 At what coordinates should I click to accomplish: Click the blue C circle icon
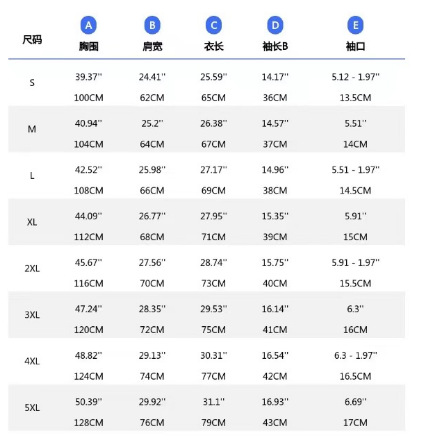(x=214, y=25)
